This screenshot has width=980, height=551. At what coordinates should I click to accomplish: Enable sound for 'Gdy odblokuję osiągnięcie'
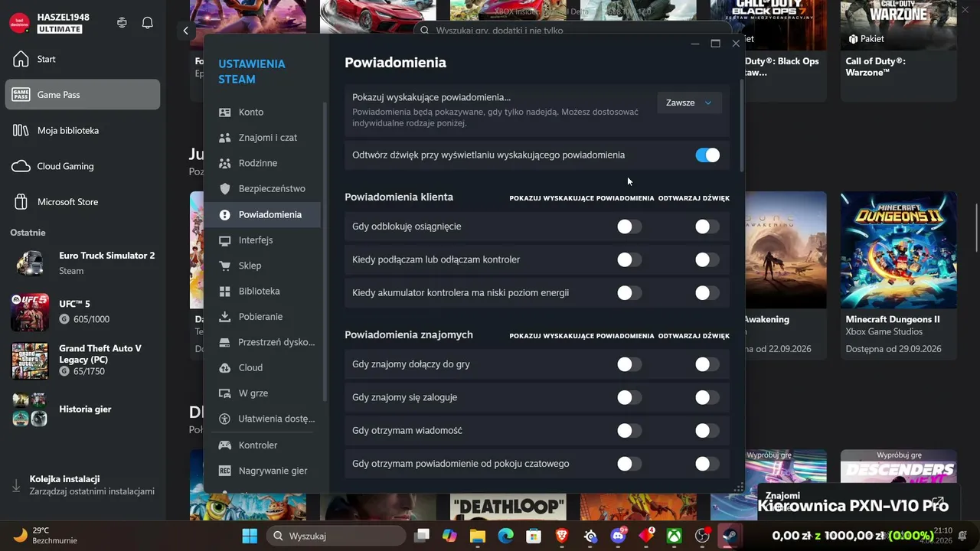point(707,227)
